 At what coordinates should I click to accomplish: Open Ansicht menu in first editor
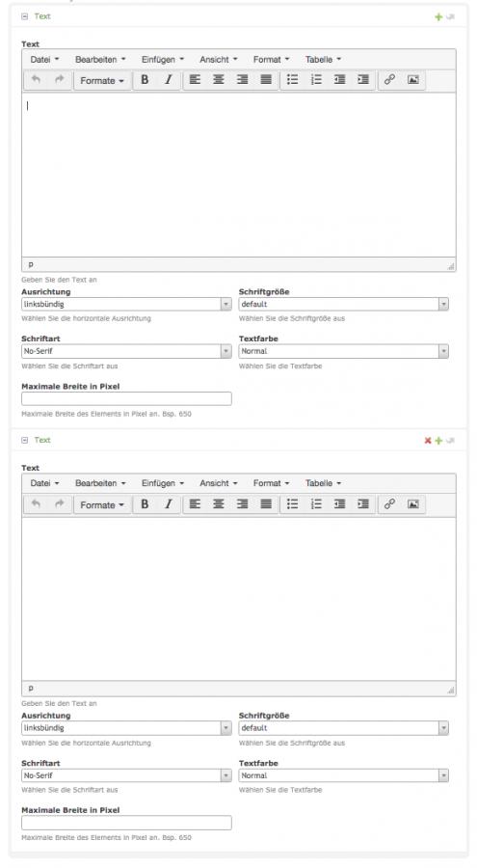coord(219,59)
